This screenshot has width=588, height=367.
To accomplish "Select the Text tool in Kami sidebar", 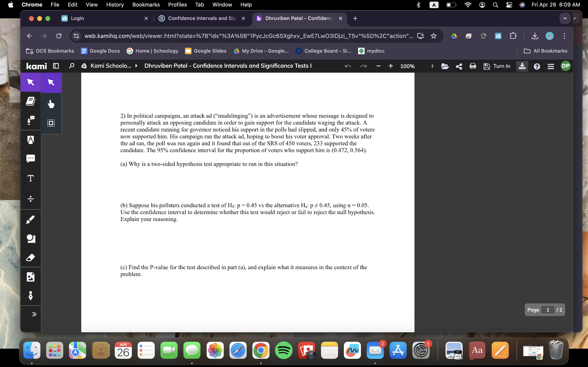I will [x=31, y=178].
